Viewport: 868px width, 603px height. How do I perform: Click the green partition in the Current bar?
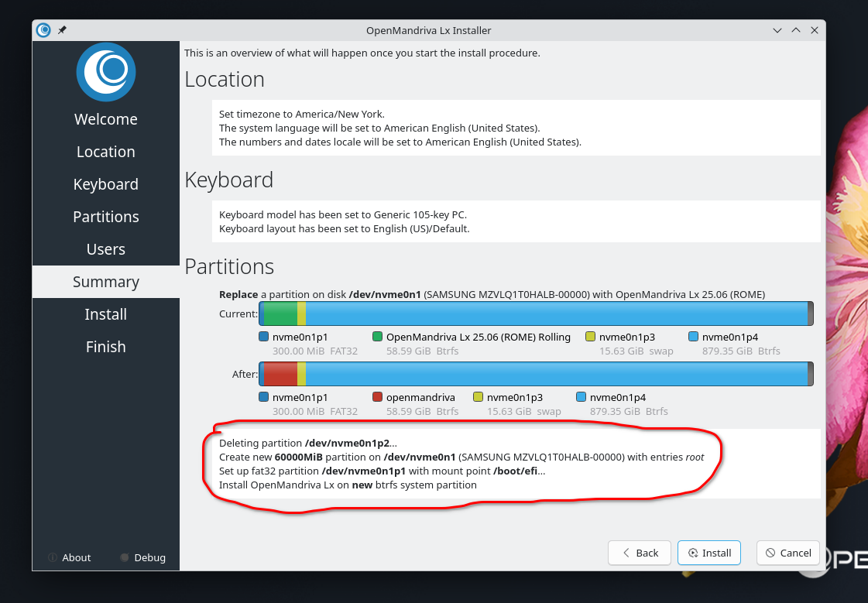pos(281,313)
